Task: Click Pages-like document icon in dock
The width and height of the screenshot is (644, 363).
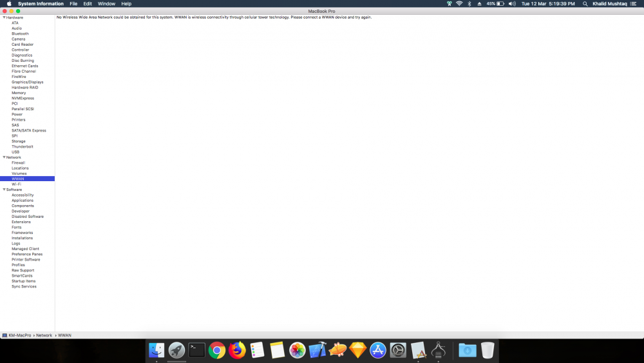Action: (x=418, y=350)
